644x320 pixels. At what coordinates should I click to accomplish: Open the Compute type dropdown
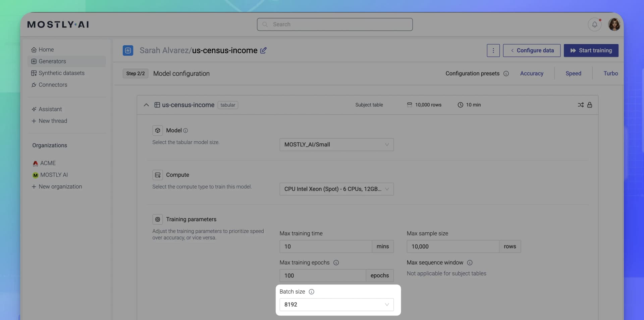[336, 189]
